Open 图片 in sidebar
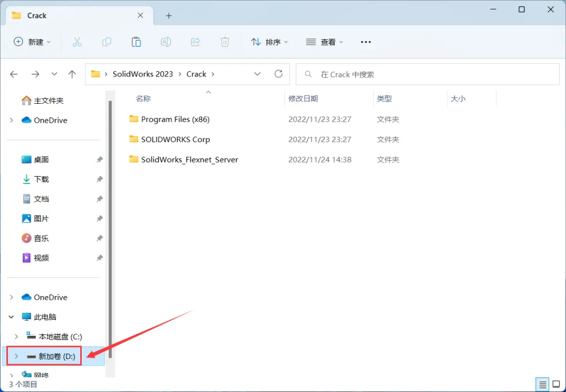 tap(35, 219)
